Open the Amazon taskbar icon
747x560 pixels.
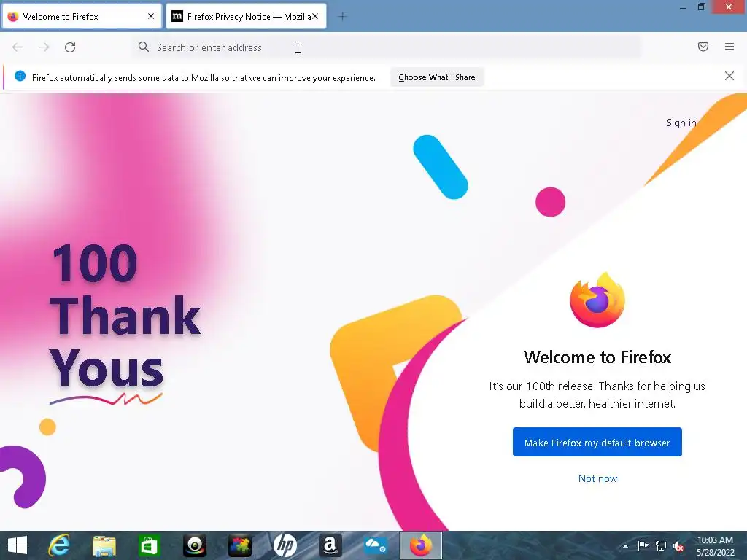pos(330,545)
